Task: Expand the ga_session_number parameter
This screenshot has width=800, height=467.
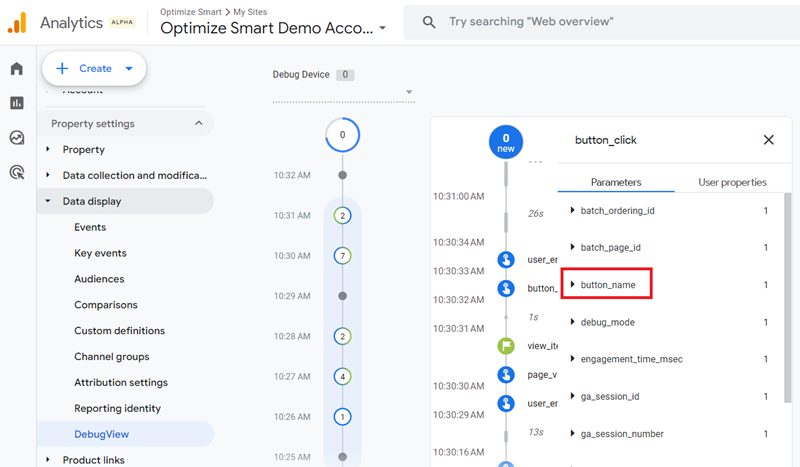Action: 572,434
